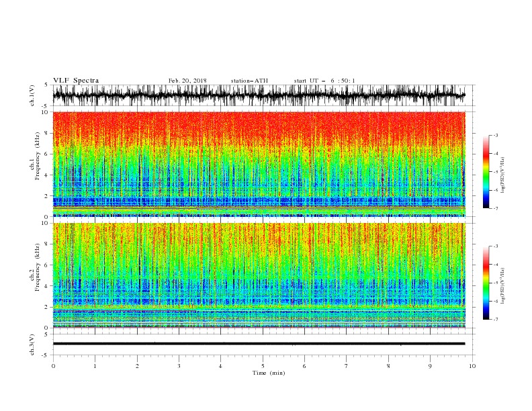This screenshot has width=532, height=411.
Task: Click the ch.1 voltage waveform trace
Action: pos(259,95)
